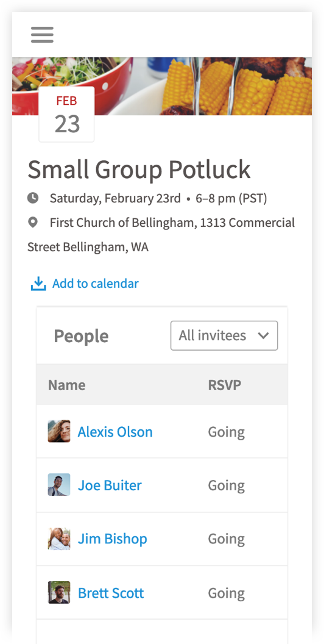The image size is (324, 644).
Task: Open Jim Bishop's profile photo
Action: pyautogui.click(x=59, y=538)
